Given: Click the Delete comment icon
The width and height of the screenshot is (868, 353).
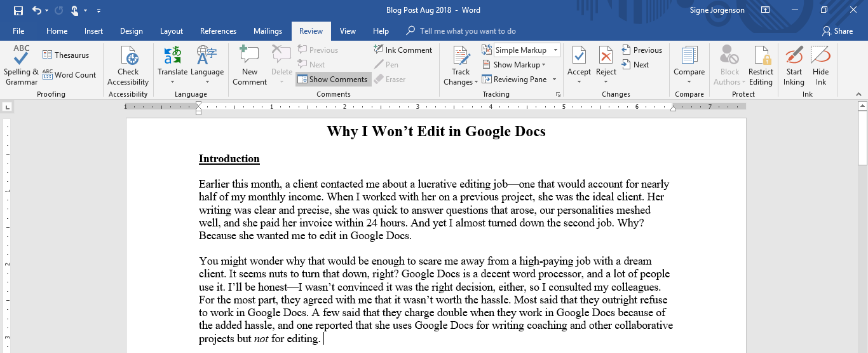Looking at the screenshot, I should (x=281, y=56).
